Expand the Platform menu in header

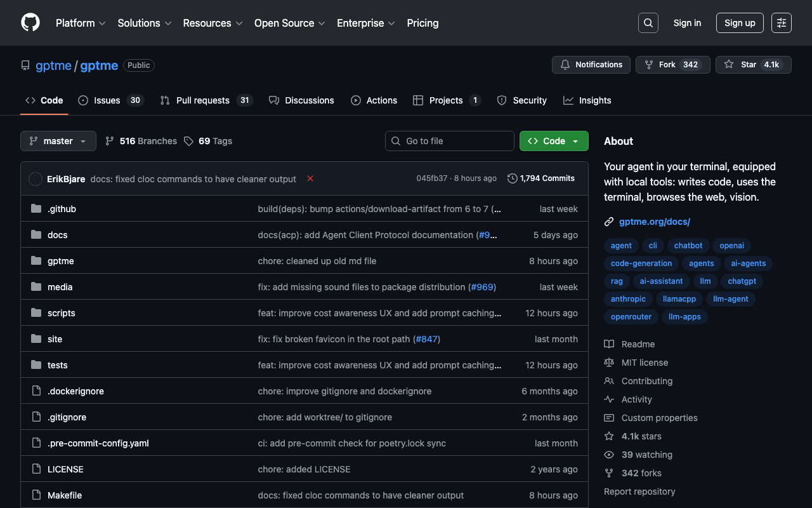coord(80,23)
